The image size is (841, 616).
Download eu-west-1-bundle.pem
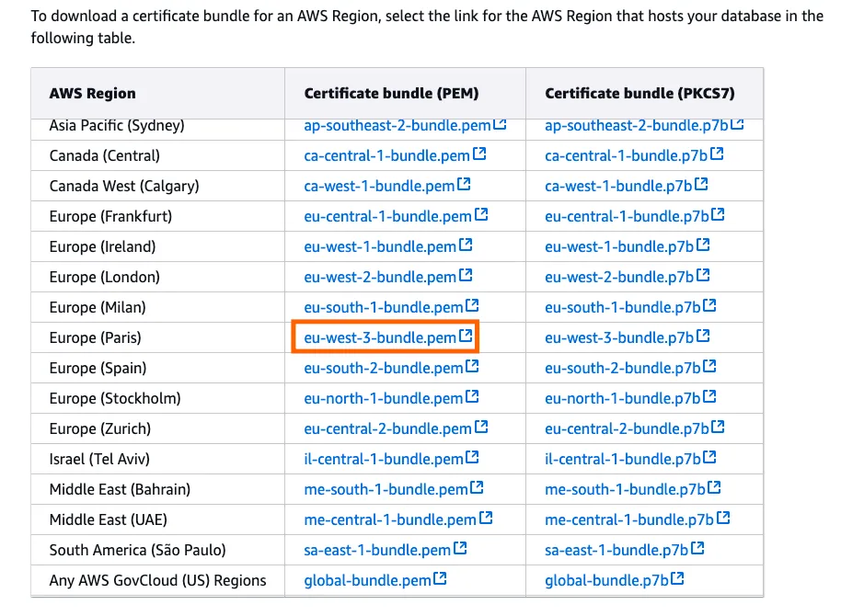[387, 246]
